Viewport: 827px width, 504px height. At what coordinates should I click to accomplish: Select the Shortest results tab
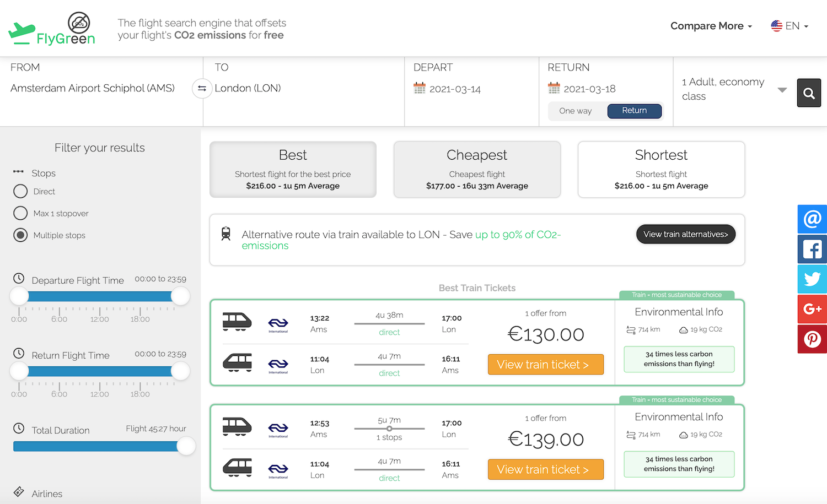point(661,170)
